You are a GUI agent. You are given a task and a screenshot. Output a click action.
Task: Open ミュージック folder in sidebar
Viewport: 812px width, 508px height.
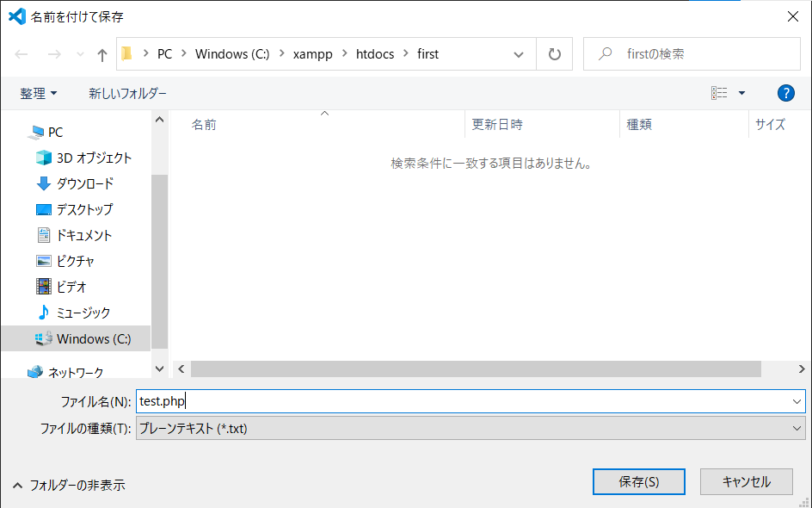click(x=83, y=313)
